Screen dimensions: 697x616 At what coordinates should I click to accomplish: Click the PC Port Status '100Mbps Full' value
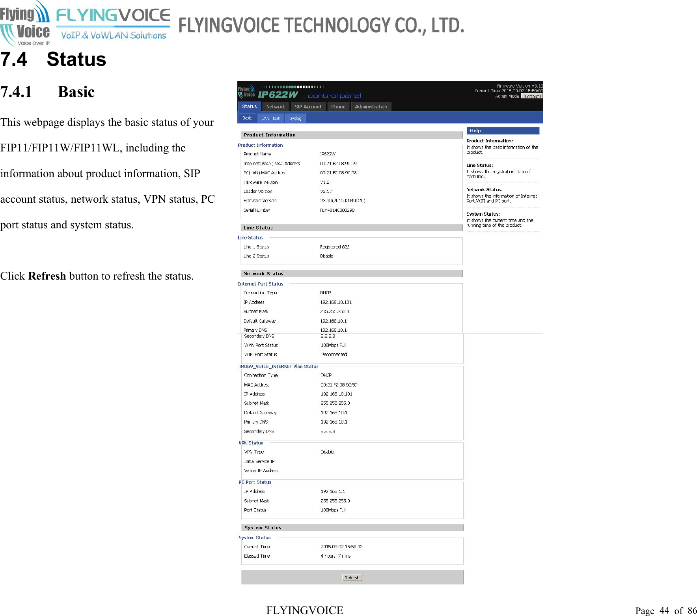(x=333, y=510)
